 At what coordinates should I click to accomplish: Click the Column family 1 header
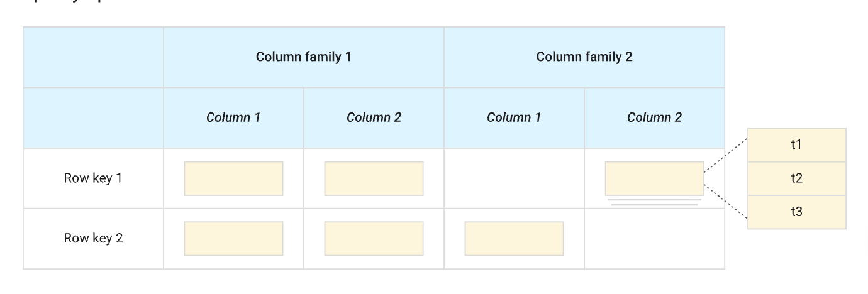pyautogui.click(x=303, y=57)
